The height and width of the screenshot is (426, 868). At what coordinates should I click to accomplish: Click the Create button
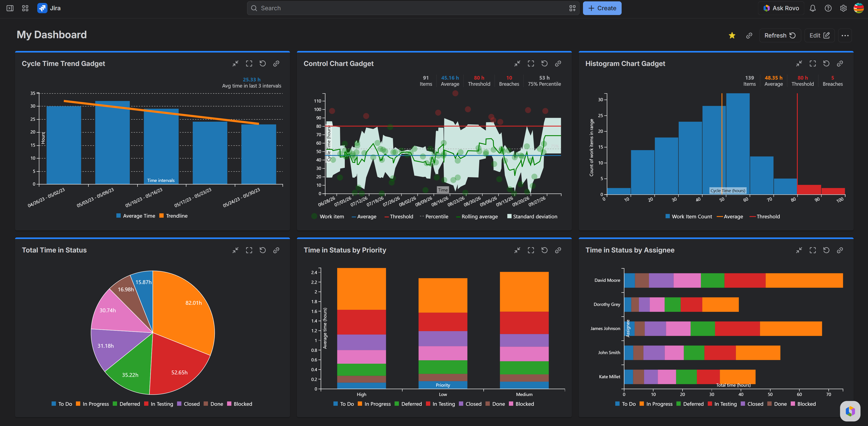[x=602, y=8]
